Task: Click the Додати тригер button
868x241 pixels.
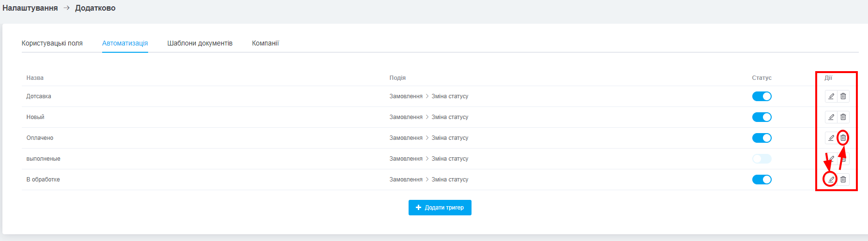Action: tap(440, 208)
